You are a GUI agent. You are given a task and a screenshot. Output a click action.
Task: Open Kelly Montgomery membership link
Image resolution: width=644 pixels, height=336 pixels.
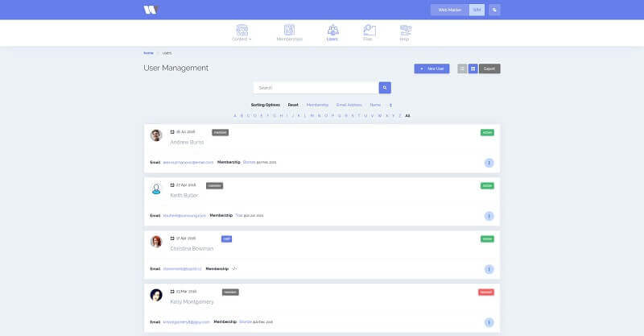click(x=246, y=322)
